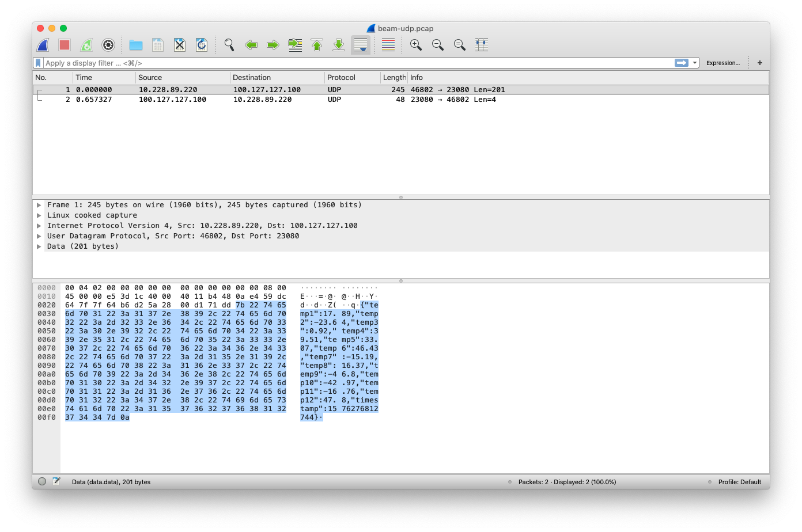
Task: Jump to the first packet
Action: (x=317, y=45)
